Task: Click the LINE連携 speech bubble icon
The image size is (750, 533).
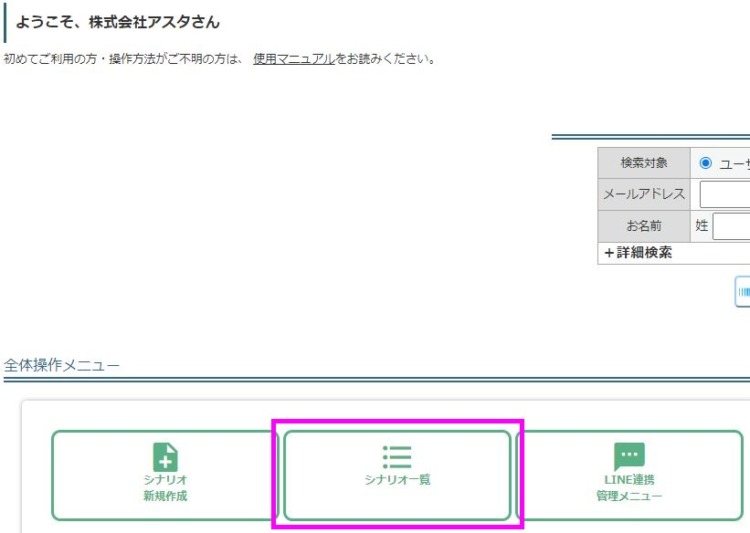Action: click(x=629, y=457)
